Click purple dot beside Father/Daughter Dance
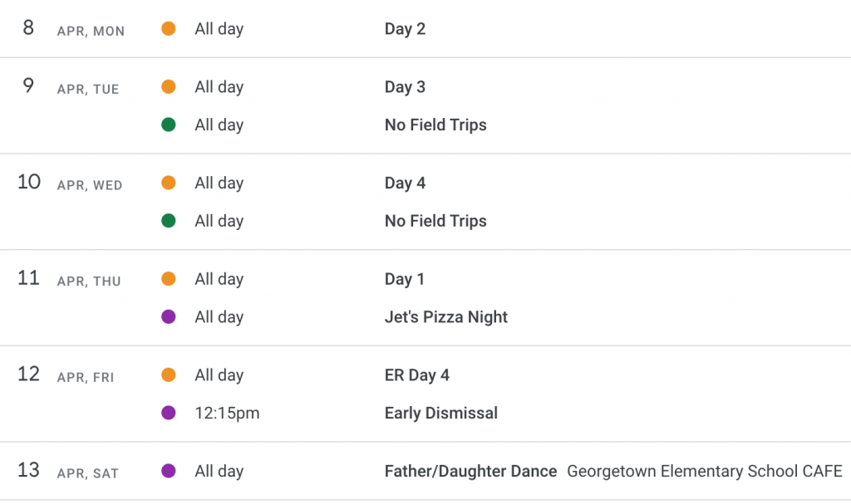Viewport: 851px width, 504px height. (168, 470)
